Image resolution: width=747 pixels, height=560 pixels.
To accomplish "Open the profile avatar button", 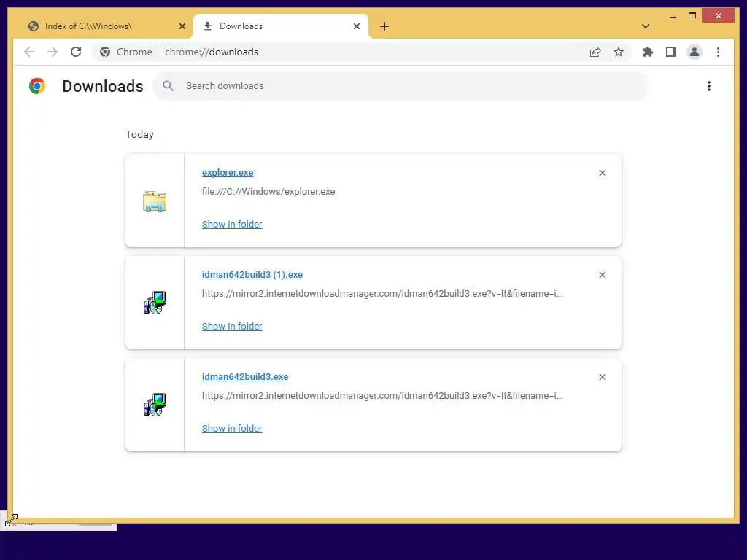I will (x=694, y=52).
